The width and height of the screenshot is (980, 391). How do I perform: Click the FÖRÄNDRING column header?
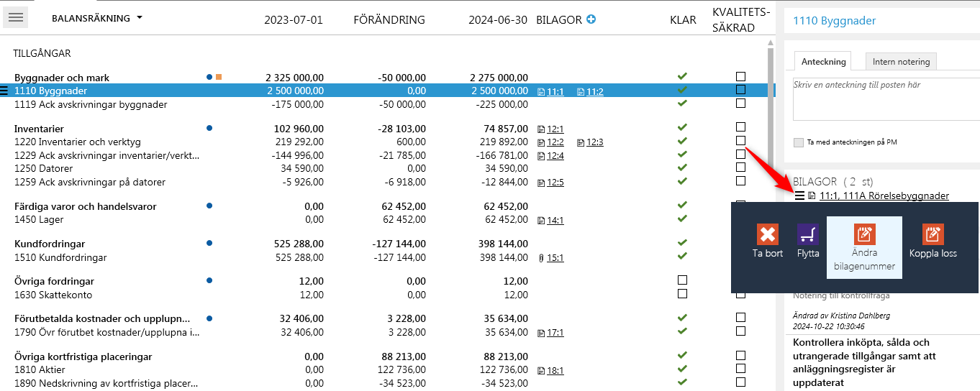(x=389, y=19)
